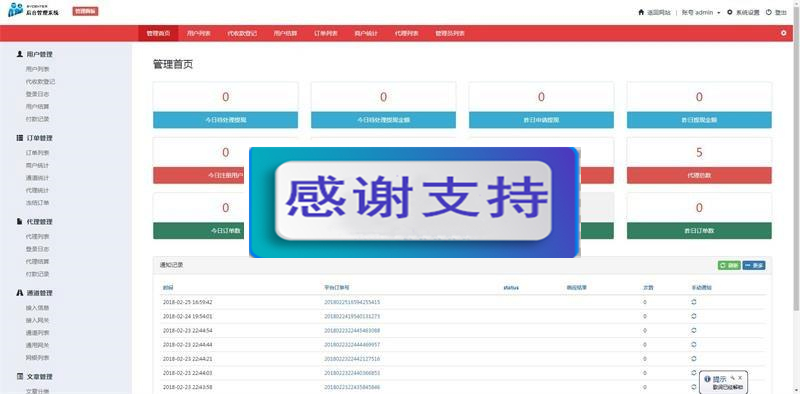This screenshot has width=800, height=394.
Task: Open 付款记录 under 用户管理 in sidebar
Action: (37, 119)
